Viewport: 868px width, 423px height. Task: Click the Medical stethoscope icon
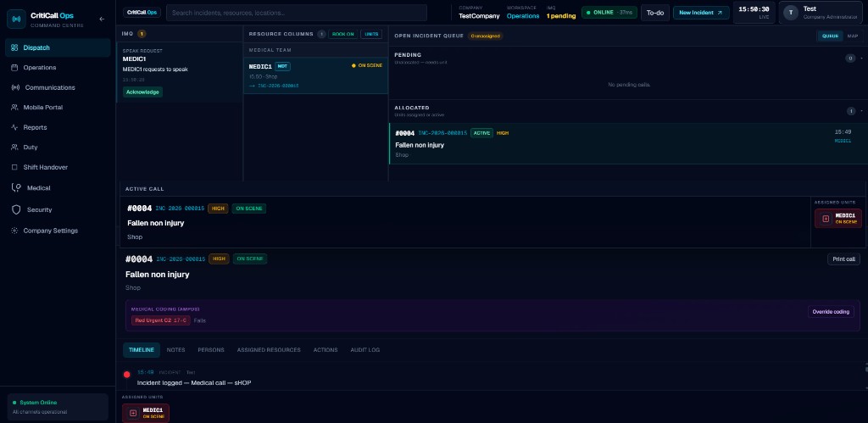point(16,187)
